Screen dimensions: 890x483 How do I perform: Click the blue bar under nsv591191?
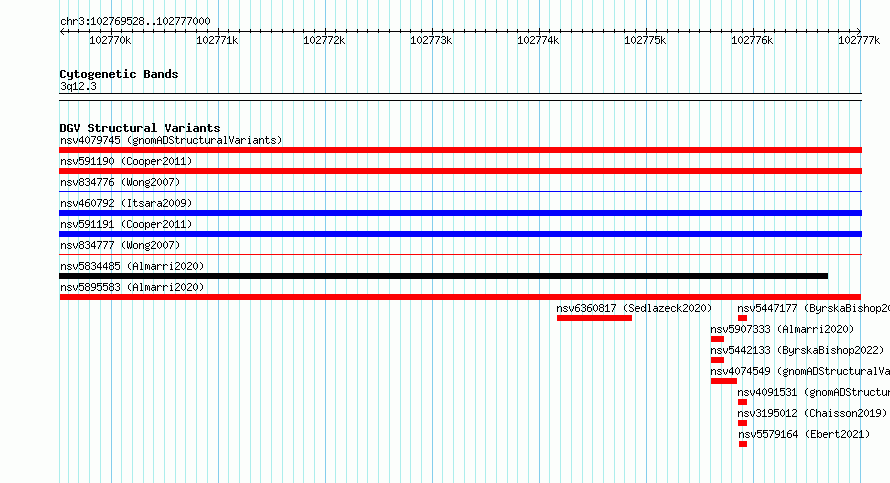click(x=460, y=234)
